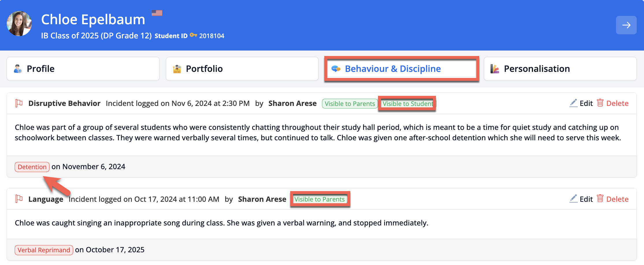
Task: Open the Profile tab
Action: point(83,69)
